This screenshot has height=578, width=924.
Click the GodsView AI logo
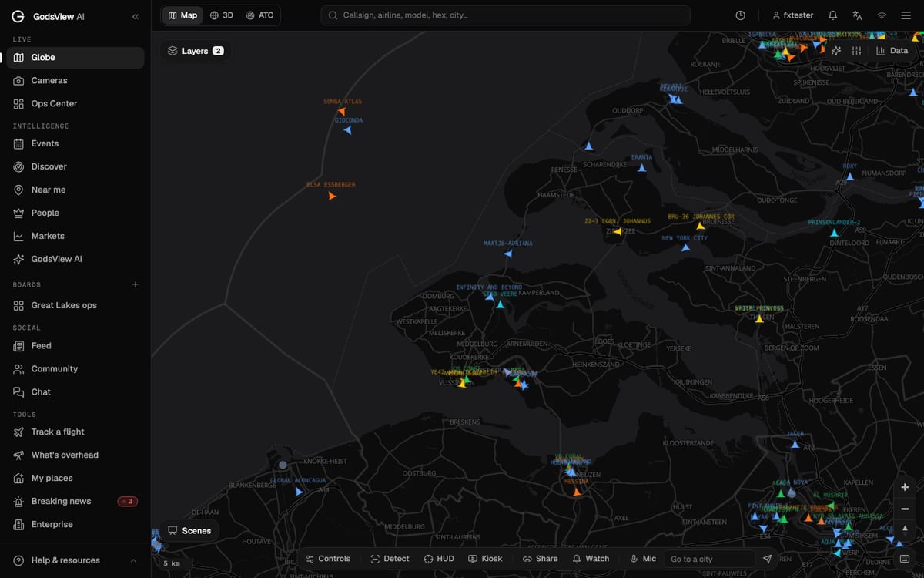(x=49, y=16)
